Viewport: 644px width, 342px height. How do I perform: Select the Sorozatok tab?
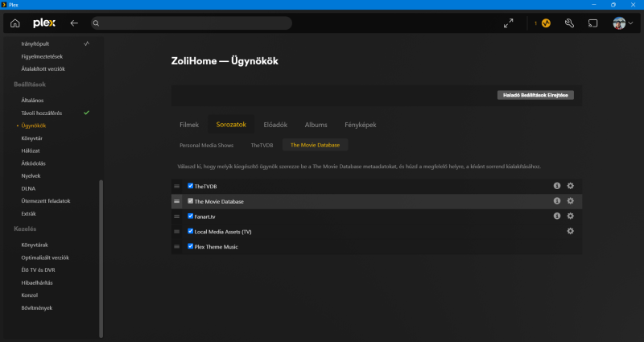(231, 125)
